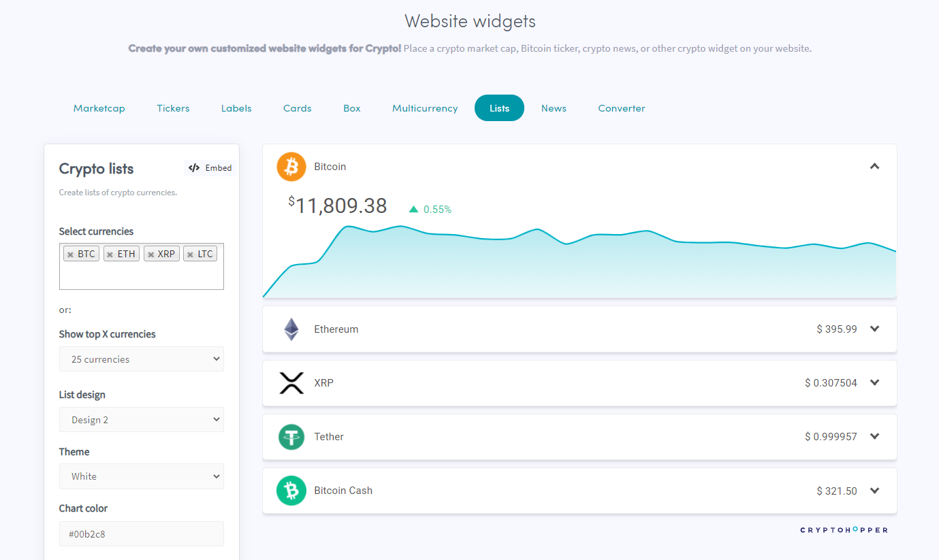This screenshot has width=939, height=560.
Task: Open the Theme dropdown
Action: [x=142, y=476]
